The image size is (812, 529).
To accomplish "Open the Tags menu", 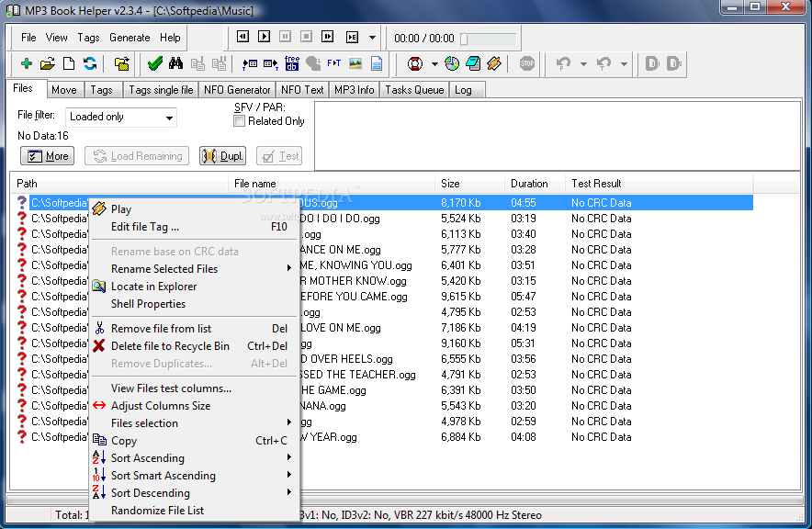I will pyautogui.click(x=88, y=38).
